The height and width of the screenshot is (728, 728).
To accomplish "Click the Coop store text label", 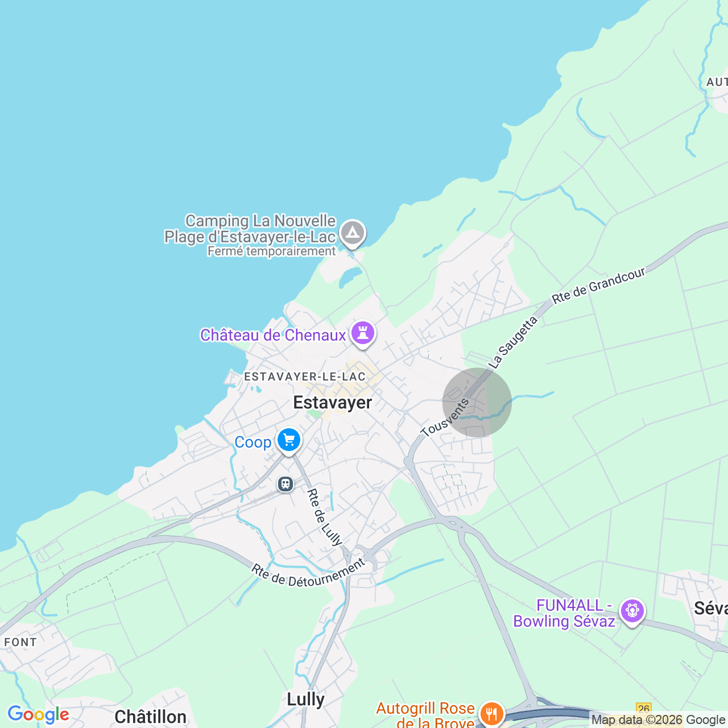I will [x=253, y=442].
